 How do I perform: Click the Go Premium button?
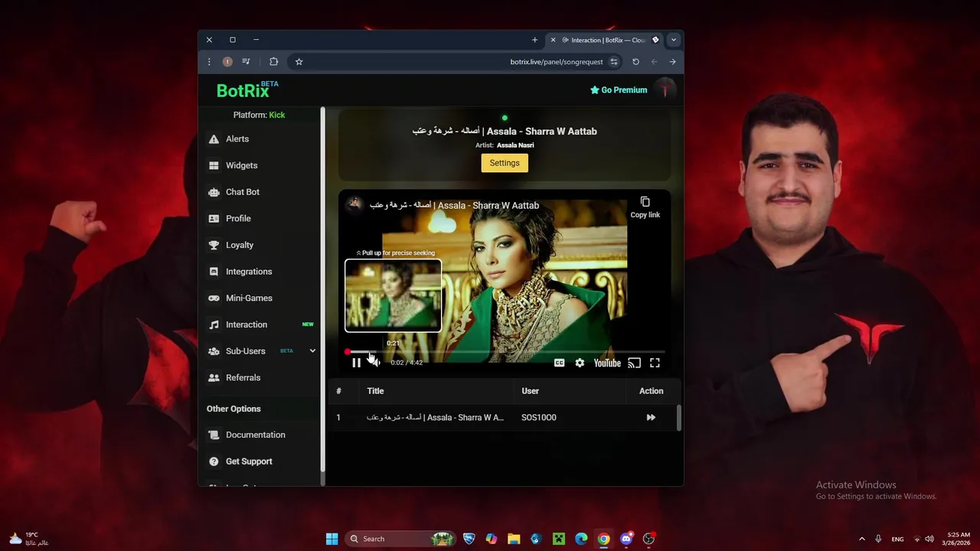619,90
